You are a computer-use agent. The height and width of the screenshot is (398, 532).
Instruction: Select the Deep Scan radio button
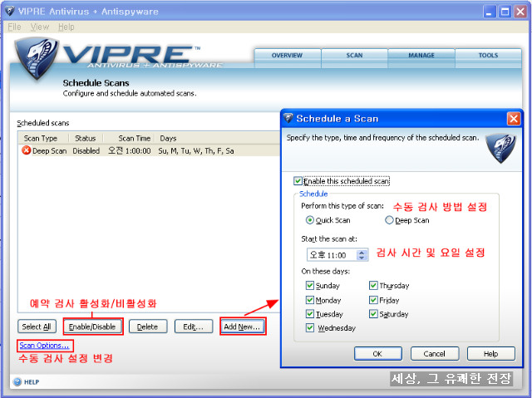coord(389,220)
